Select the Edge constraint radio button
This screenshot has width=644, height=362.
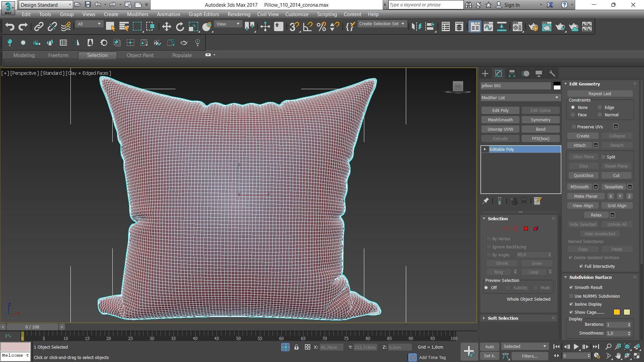(x=600, y=108)
